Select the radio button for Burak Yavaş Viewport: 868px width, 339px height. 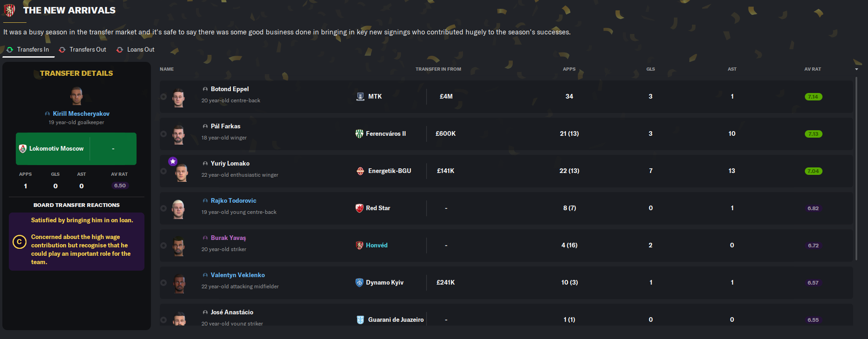[163, 246]
